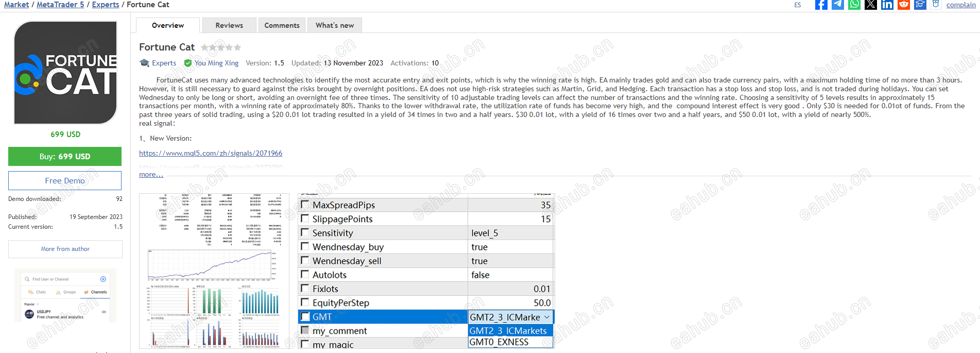The image size is (980, 353).
Task: Select GMT0_EXNESS dropdown option
Action: 510,342
